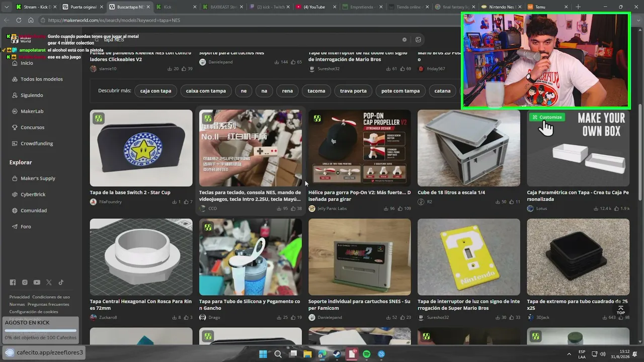Open MakerWorld's YouTube channel icon
This screenshot has width=644, height=362.
point(37,283)
